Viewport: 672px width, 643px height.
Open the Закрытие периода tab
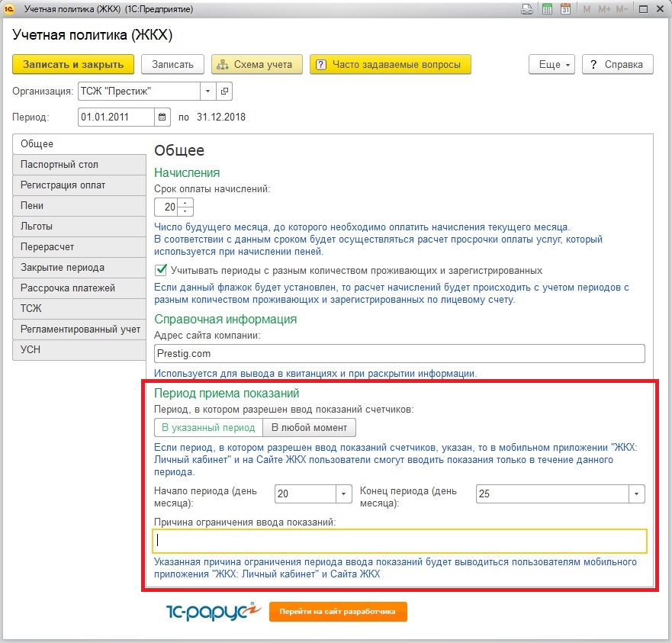click(79, 268)
